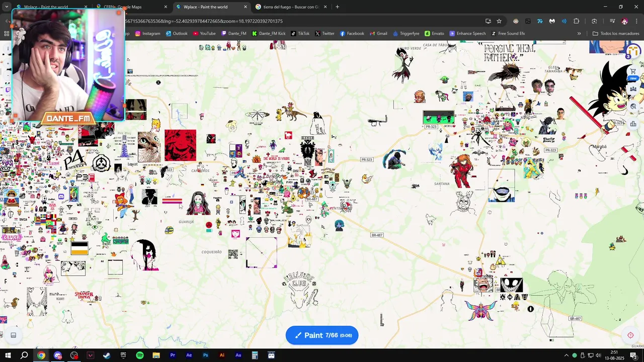The width and height of the screenshot is (644, 362).
Task: Open the Instagram bookmark
Action: 147,34
